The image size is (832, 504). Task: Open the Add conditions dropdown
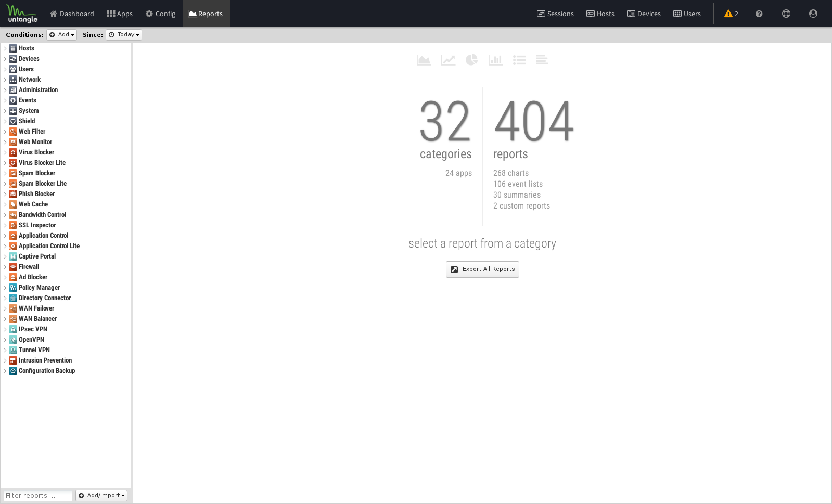coord(61,35)
